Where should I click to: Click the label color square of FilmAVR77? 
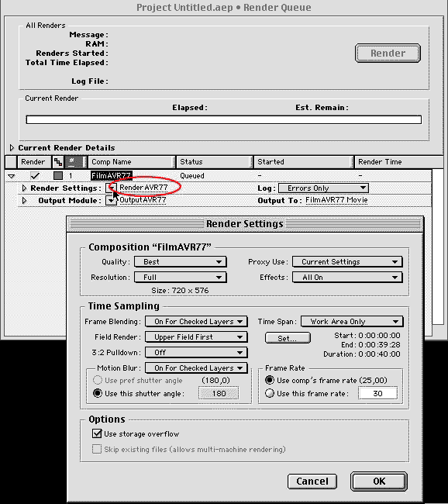(x=58, y=175)
